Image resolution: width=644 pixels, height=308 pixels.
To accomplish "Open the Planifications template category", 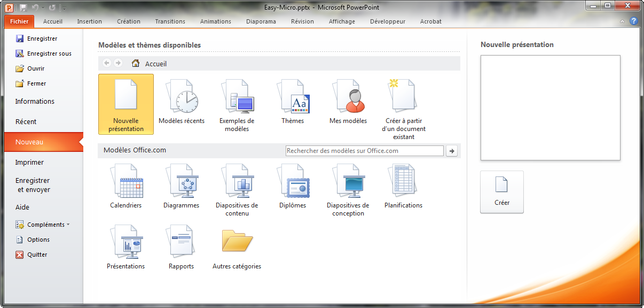I will [x=404, y=187].
